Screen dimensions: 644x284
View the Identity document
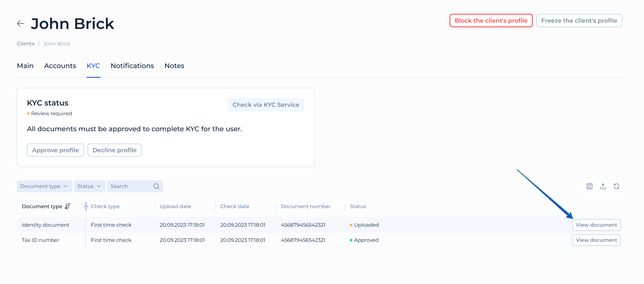596,225
